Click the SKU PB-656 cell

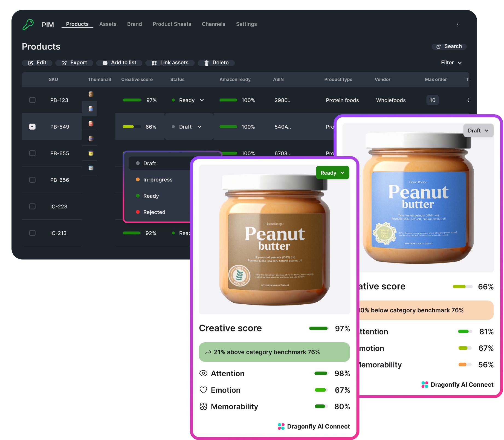pyautogui.click(x=59, y=180)
